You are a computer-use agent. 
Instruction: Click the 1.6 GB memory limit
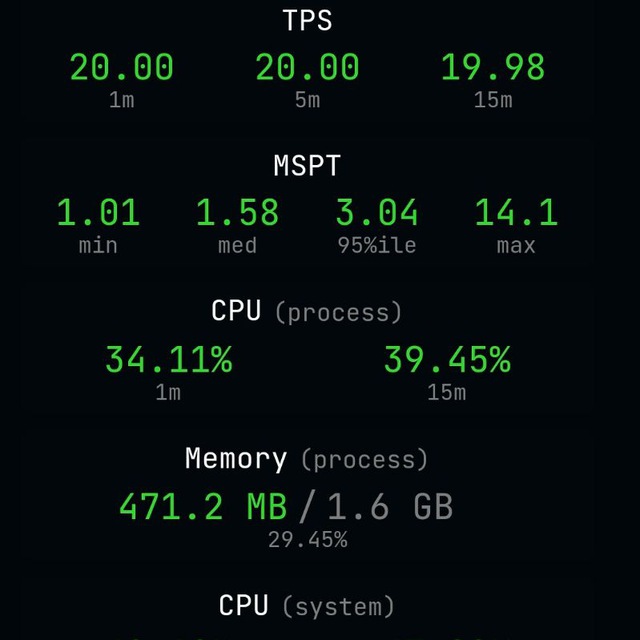point(390,507)
